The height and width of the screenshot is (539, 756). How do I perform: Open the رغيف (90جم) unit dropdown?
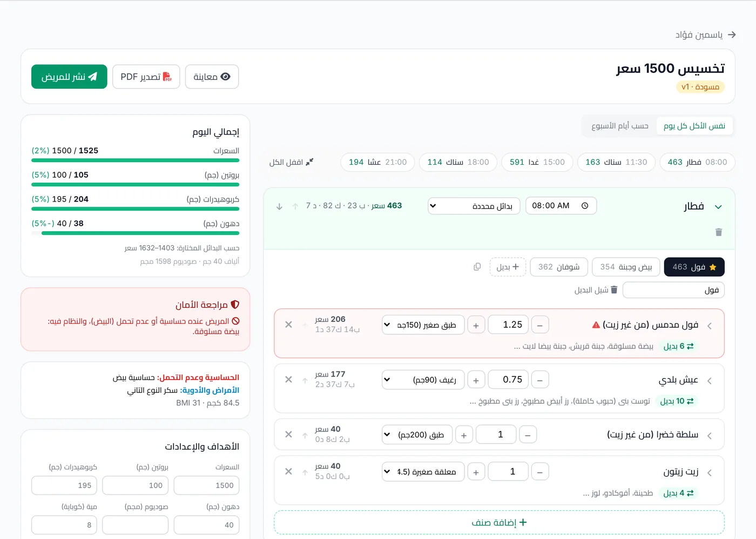click(423, 380)
